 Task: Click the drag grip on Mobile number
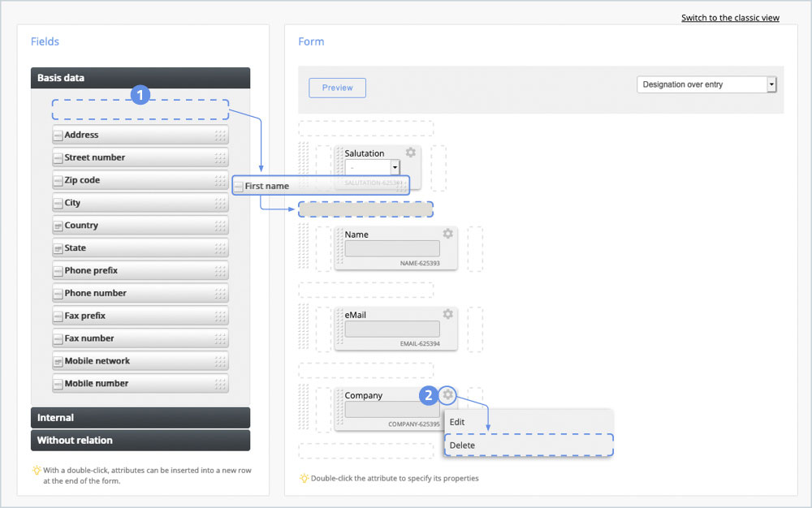click(220, 384)
